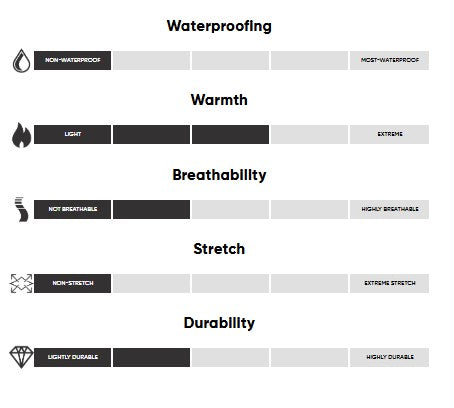
Task: Choose the EXTREME warmth segment
Action: click(x=389, y=134)
